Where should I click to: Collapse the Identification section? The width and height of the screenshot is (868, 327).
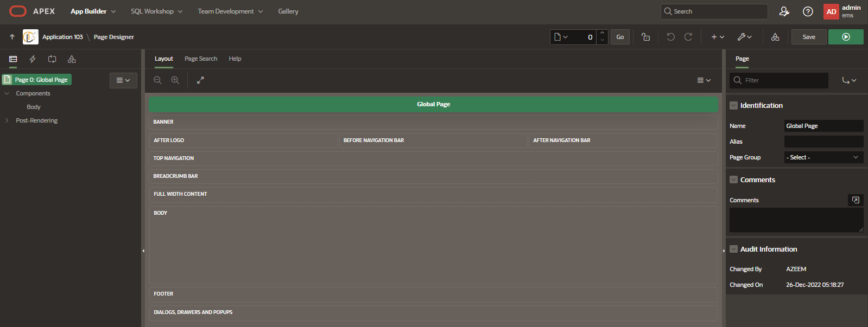click(x=733, y=106)
